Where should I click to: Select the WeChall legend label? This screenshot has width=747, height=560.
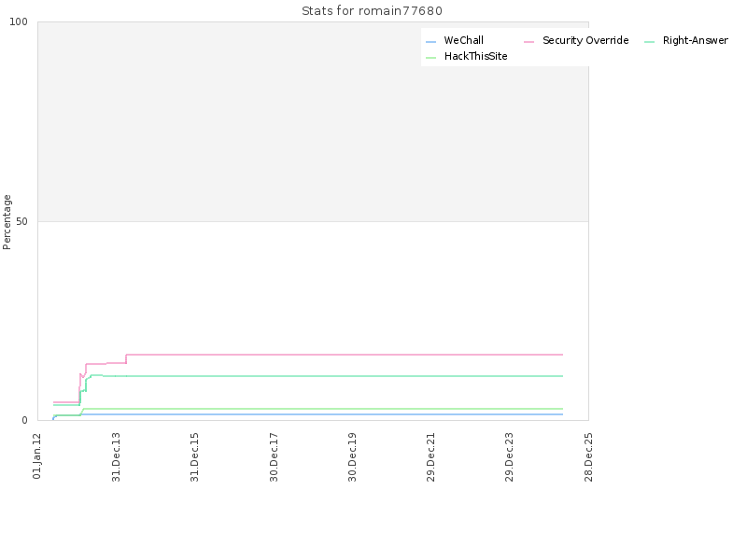pos(463,40)
